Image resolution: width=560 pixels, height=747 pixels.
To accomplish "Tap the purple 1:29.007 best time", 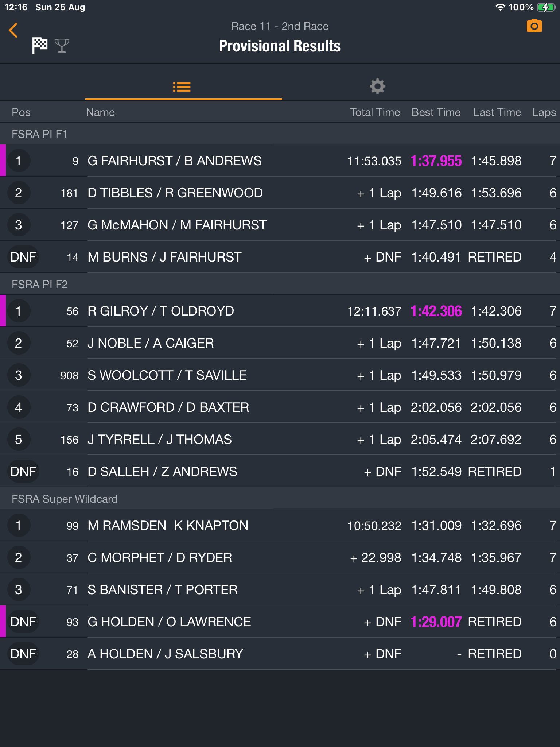I will [436, 622].
